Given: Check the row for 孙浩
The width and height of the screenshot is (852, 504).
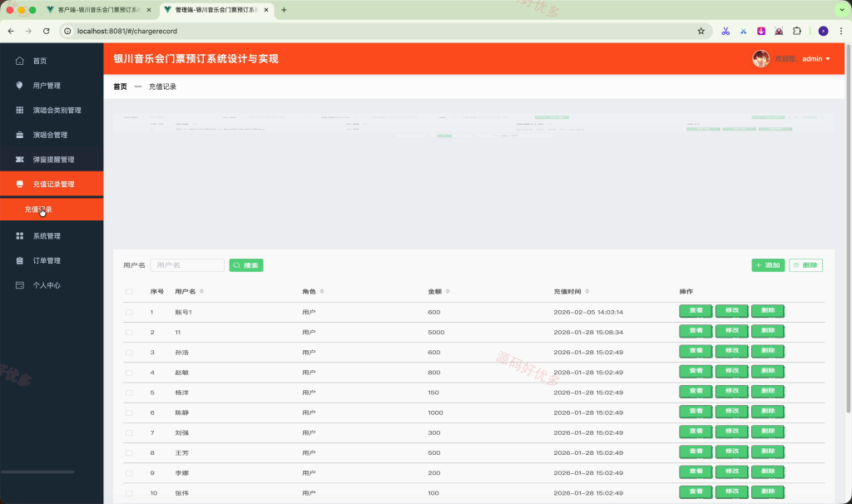Looking at the screenshot, I should [x=129, y=353].
